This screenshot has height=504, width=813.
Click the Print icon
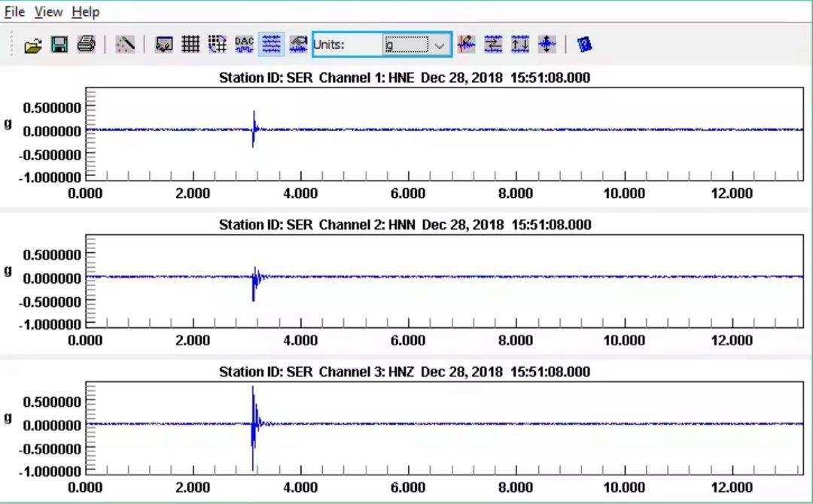[85, 44]
